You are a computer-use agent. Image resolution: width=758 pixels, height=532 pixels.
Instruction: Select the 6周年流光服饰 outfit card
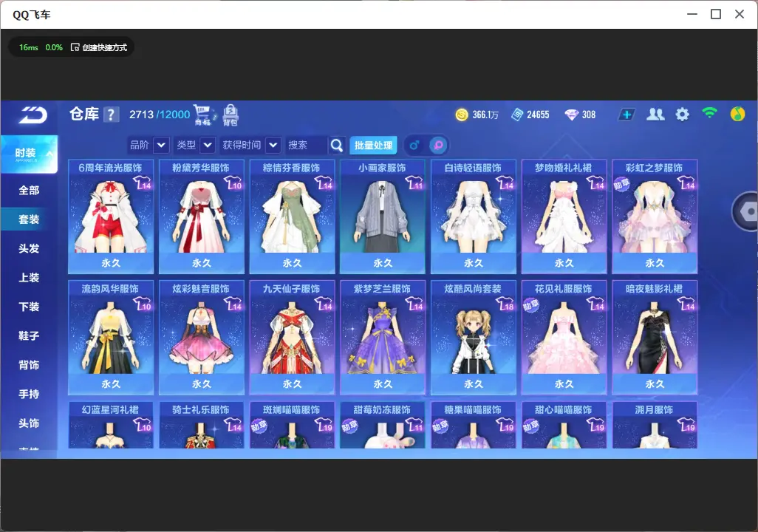click(111, 216)
